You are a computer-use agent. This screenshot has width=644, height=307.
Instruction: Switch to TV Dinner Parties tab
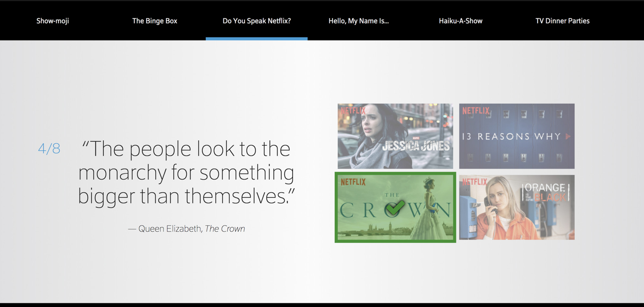point(562,21)
